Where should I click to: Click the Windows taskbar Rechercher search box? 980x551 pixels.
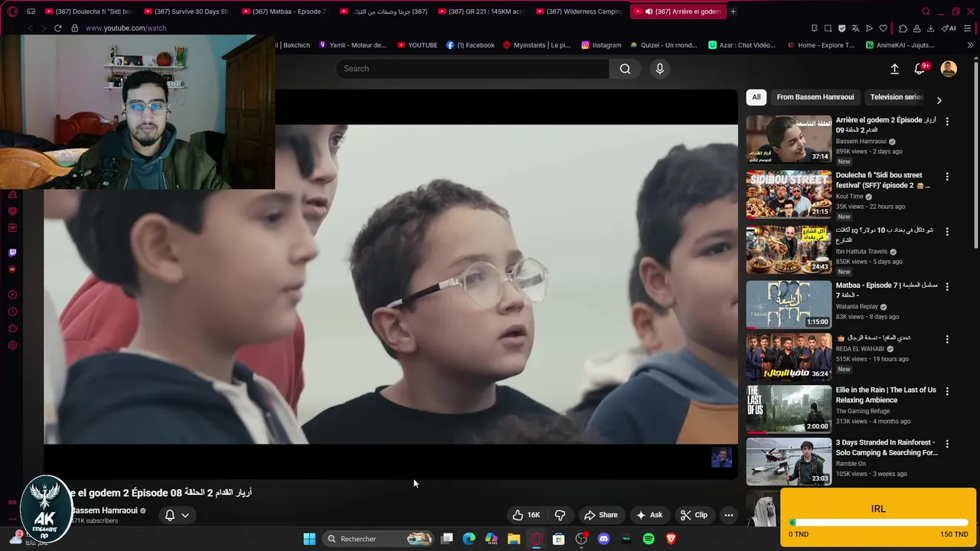click(x=379, y=539)
